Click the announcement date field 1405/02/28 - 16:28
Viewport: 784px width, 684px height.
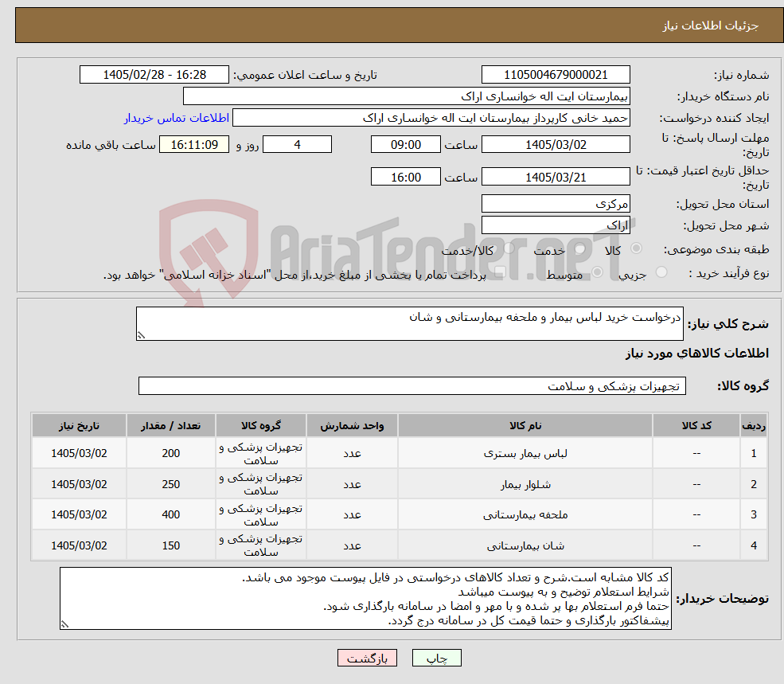click(154, 75)
